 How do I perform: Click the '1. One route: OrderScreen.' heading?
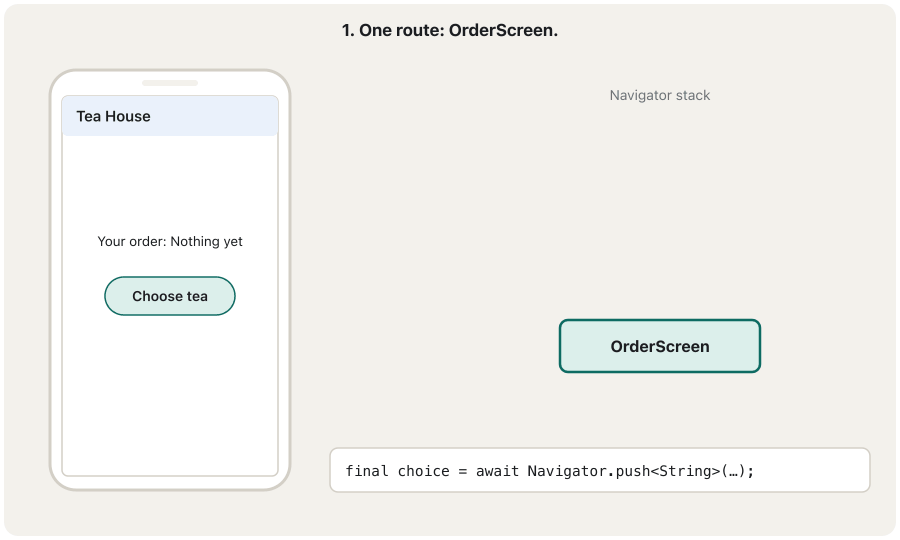(x=449, y=30)
